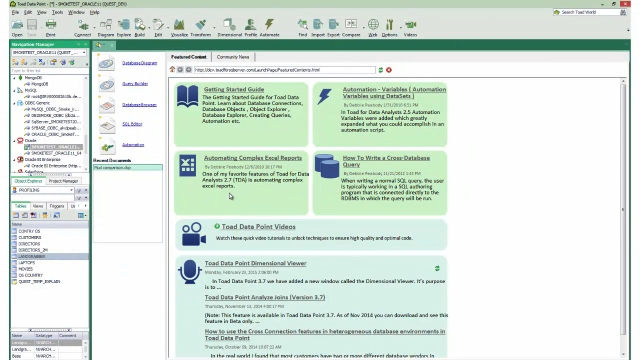640x360 pixels.
Task: Open the connection selector combo box
Action: tap(49, 53)
